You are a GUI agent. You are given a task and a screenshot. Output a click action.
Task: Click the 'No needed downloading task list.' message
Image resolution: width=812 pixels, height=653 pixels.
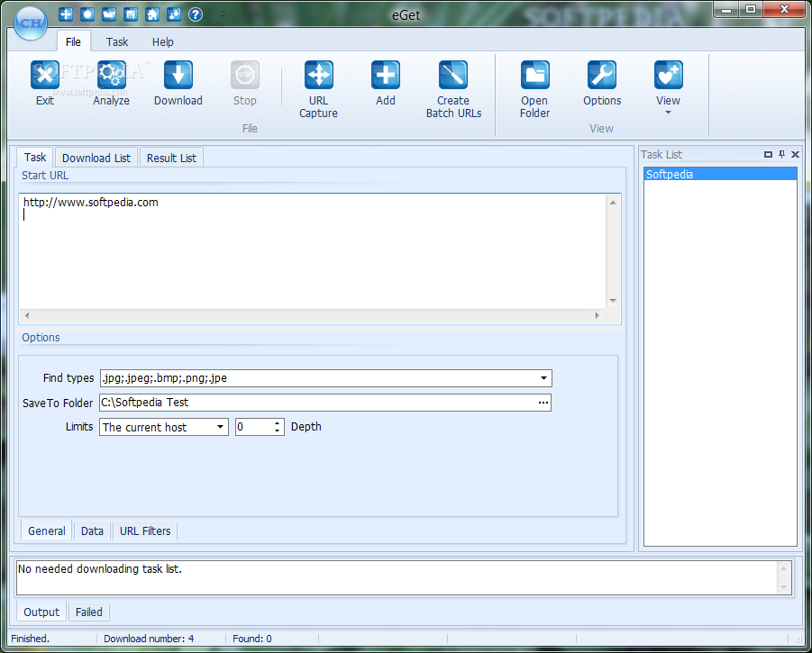pos(100,568)
